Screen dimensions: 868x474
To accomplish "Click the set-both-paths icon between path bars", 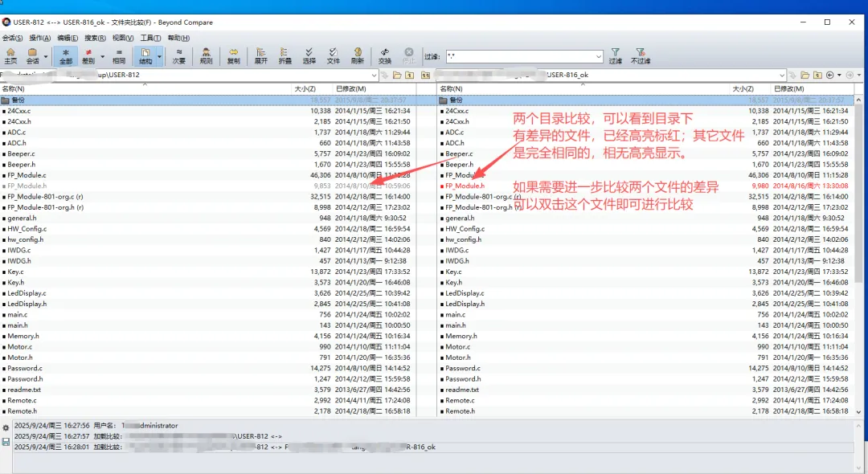I will pyautogui.click(x=425, y=76).
